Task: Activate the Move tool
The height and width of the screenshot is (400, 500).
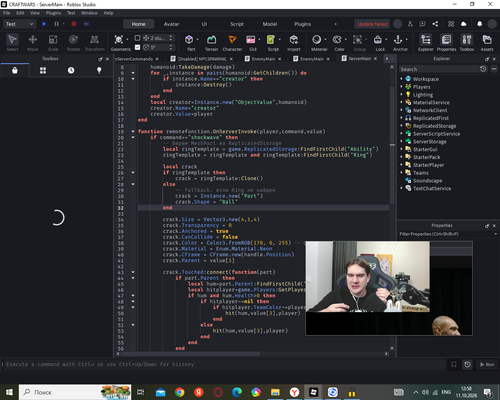Action: click(x=33, y=42)
